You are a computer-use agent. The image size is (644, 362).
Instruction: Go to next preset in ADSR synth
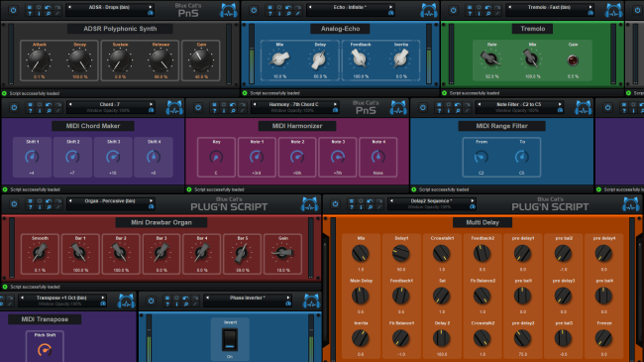coord(150,7)
